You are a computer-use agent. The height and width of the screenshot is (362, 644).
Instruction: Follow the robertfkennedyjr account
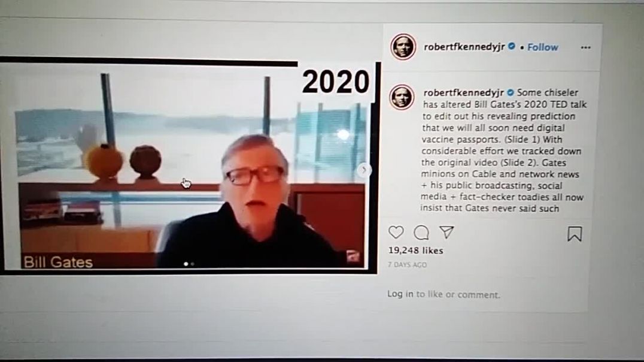pyautogui.click(x=543, y=47)
